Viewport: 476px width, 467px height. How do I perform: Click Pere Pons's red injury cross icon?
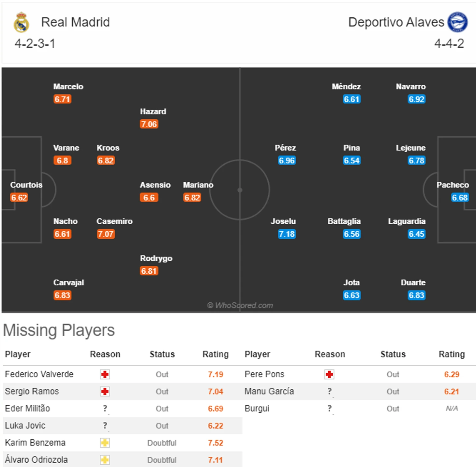[x=329, y=374]
